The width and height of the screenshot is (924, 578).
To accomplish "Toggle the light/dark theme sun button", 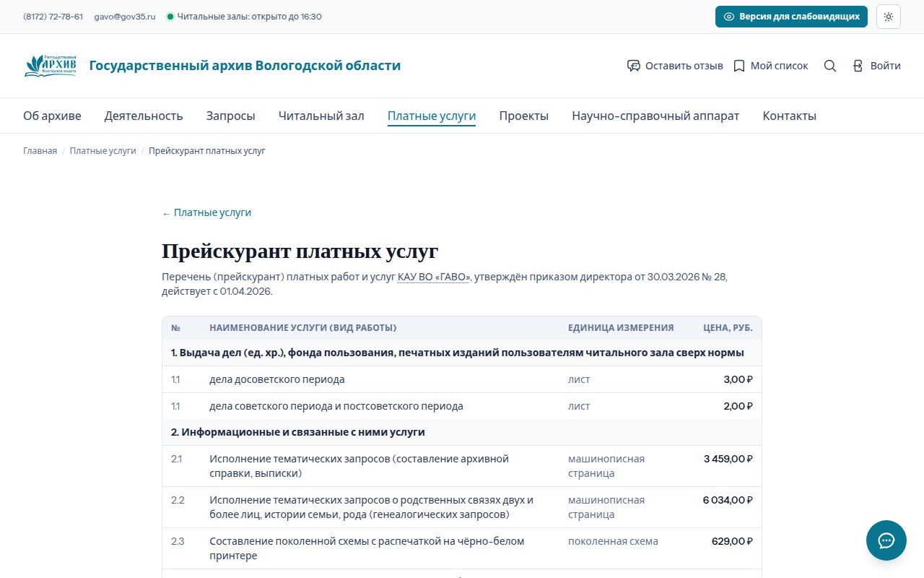I will (x=888, y=17).
